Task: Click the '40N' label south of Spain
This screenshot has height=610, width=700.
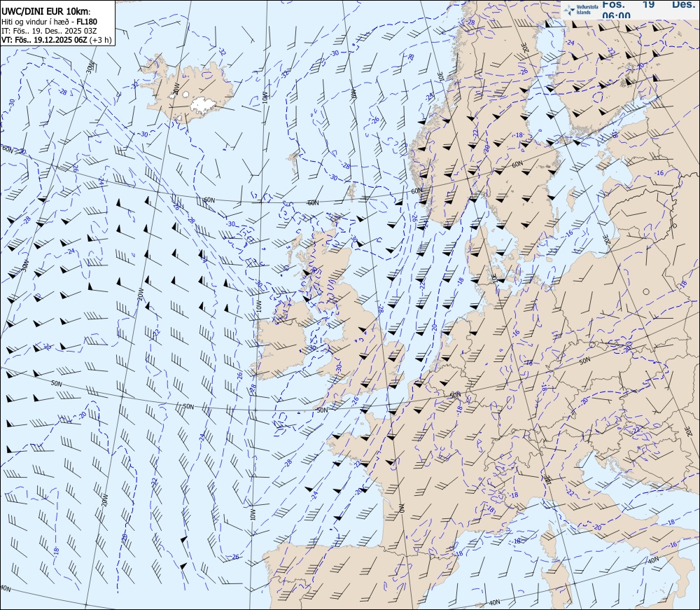Action: pos(494,602)
